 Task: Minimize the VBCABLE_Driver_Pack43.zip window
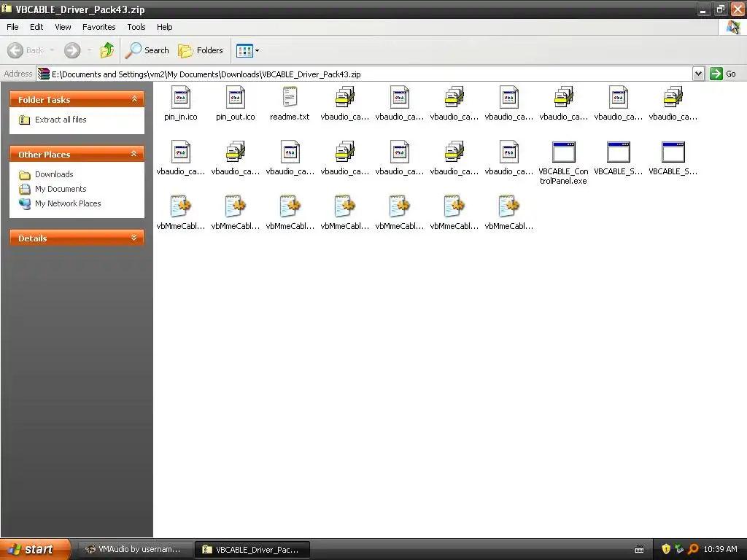coord(703,9)
